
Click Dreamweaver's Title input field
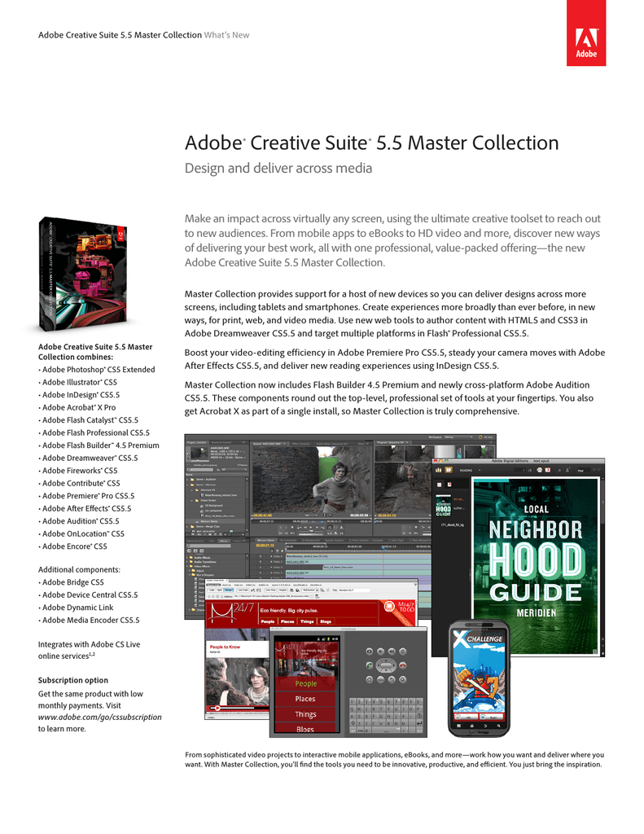coord(354,590)
